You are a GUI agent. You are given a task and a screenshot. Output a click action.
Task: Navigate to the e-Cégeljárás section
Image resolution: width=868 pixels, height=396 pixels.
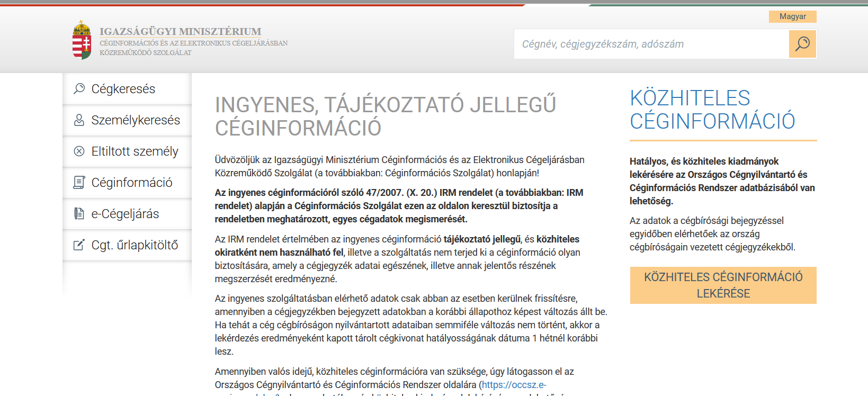coord(125,214)
